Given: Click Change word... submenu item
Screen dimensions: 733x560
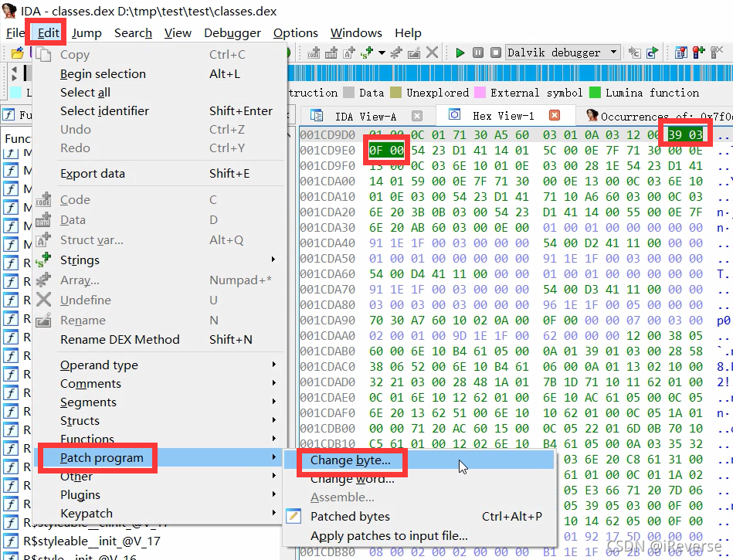Looking at the screenshot, I should pos(419,479).
